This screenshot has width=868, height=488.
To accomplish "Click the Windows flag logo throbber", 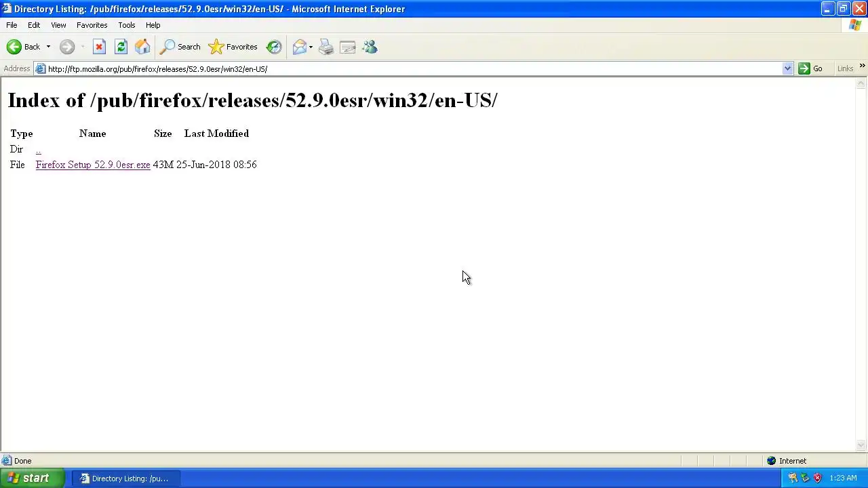I will pyautogui.click(x=855, y=25).
